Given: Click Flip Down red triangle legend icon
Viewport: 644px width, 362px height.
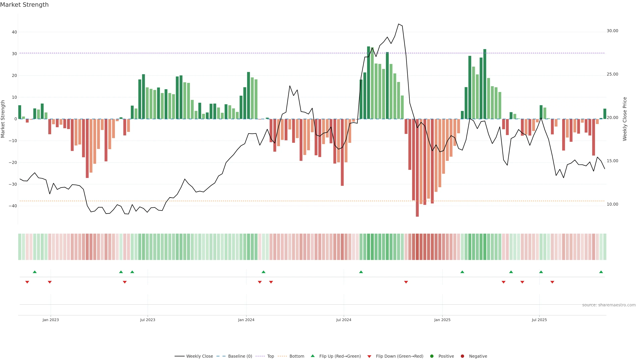Looking at the screenshot, I should coord(369,356).
